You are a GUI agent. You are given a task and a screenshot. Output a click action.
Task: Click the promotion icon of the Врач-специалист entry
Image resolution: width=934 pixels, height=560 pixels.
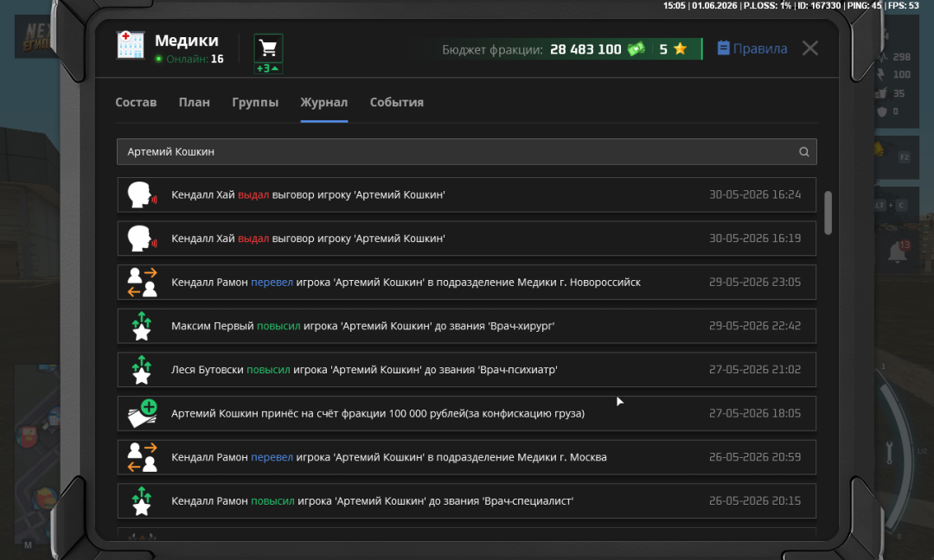(x=142, y=501)
